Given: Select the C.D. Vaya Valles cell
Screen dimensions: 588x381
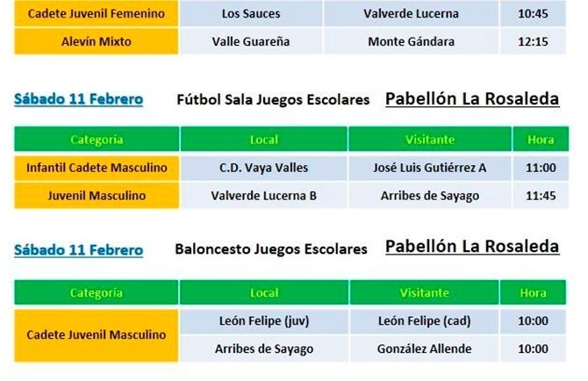Looking at the screenshot, I should (263, 168).
